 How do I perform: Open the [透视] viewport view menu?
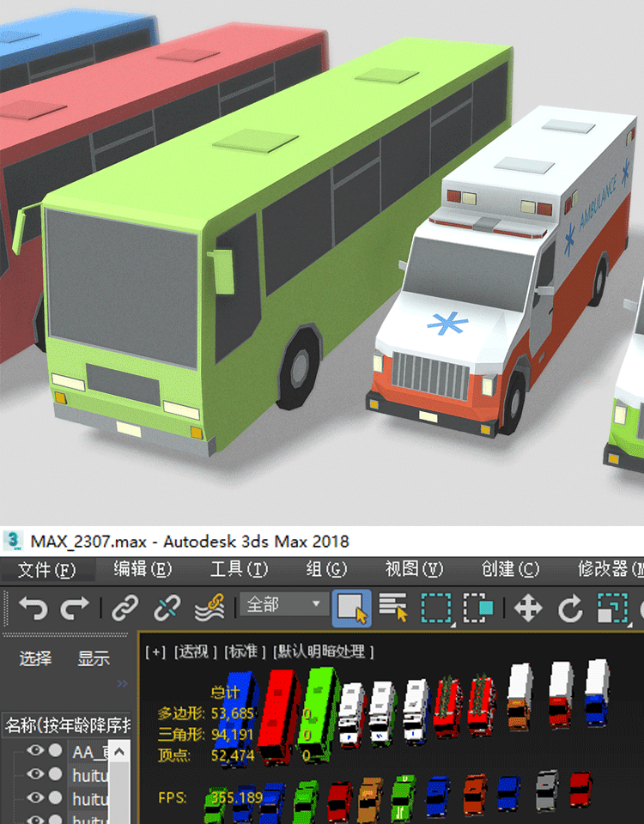(x=195, y=651)
